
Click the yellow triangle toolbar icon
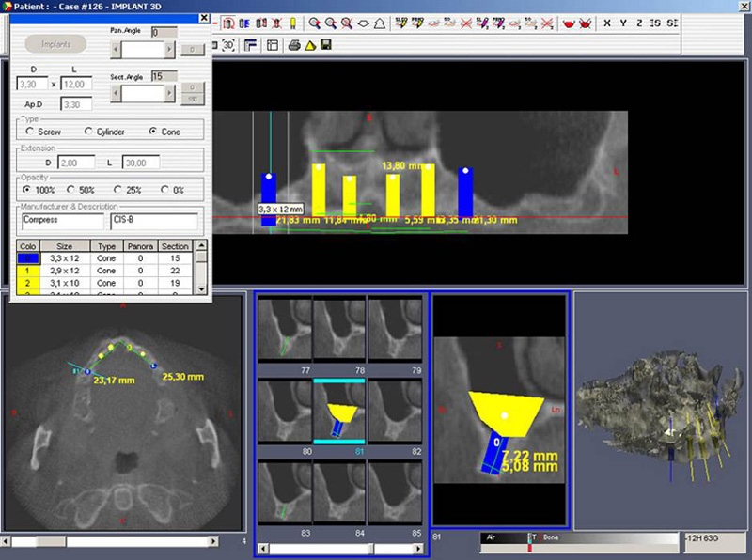click(310, 45)
